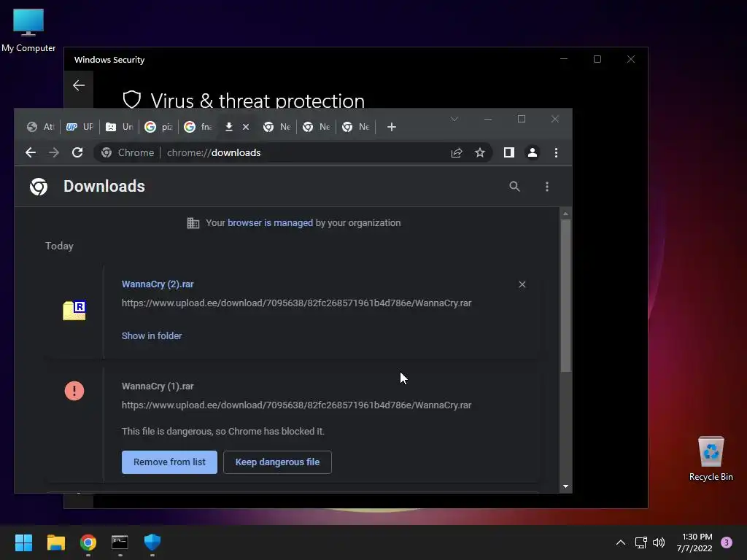Image resolution: width=747 pixels, height=560 pixels.
Task: Click the scrollbar up arrow
Action: click(565, 214)
